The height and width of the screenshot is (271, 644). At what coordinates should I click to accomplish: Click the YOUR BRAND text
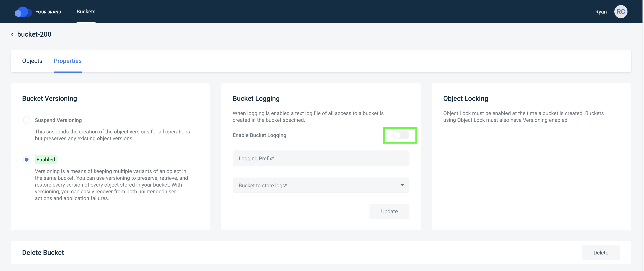pyautogui.click(x=48, y=12)
